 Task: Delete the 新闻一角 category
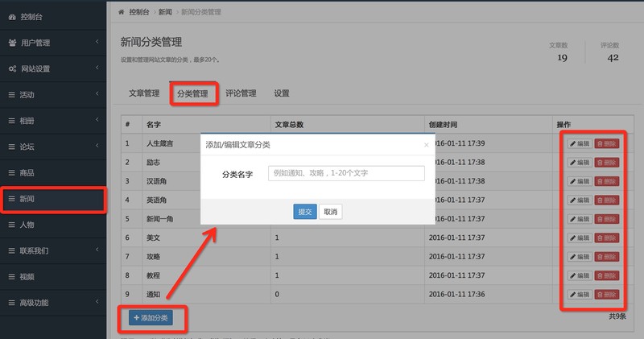tap(607, 219)
